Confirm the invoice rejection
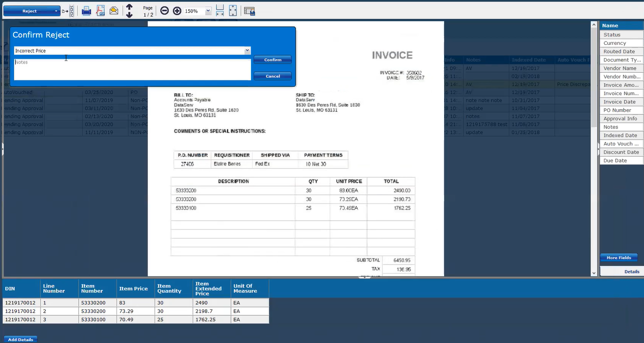644x343 pixels. pyautogui.click(x=273, y=60)
